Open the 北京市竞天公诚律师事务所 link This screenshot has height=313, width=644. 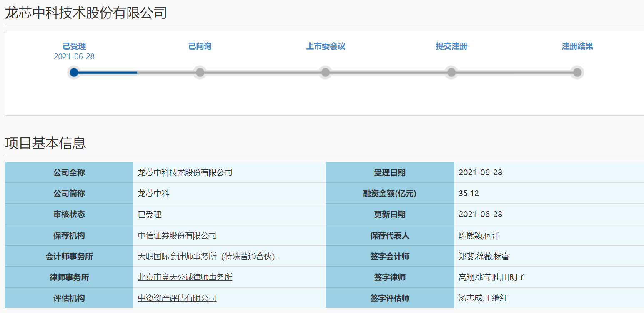click(x=185, y=277)
